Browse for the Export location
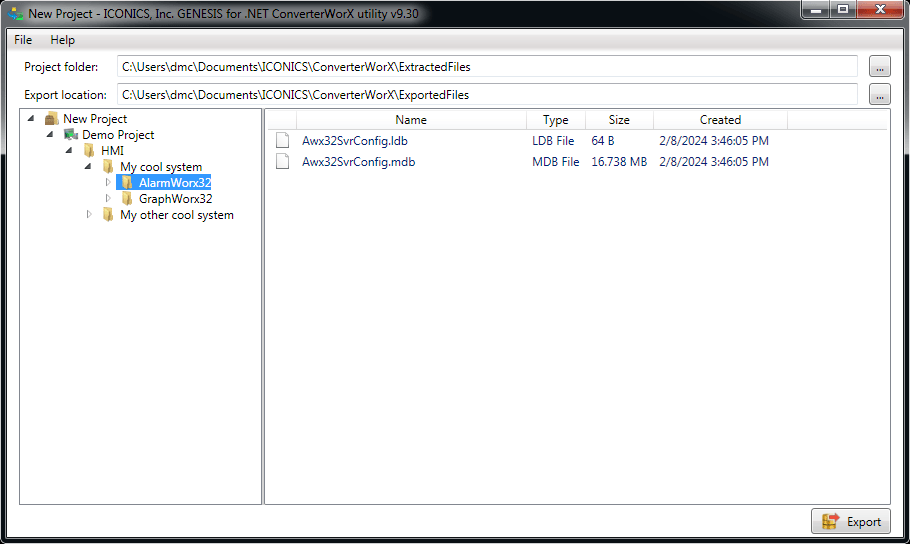This screenshot has width=910, height=544. [x=880, y=95]
